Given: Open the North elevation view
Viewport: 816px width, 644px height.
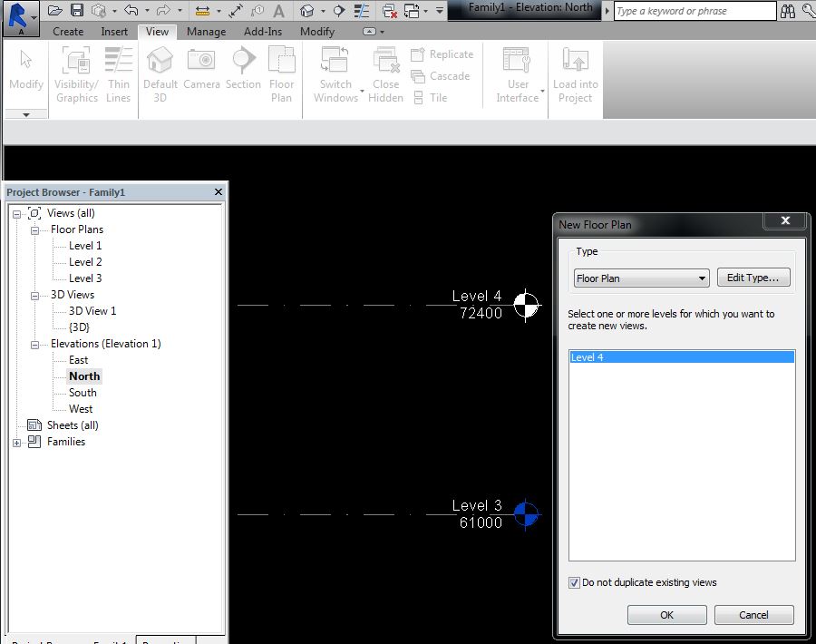Looking at the screenshot, I should click(86, 376).
